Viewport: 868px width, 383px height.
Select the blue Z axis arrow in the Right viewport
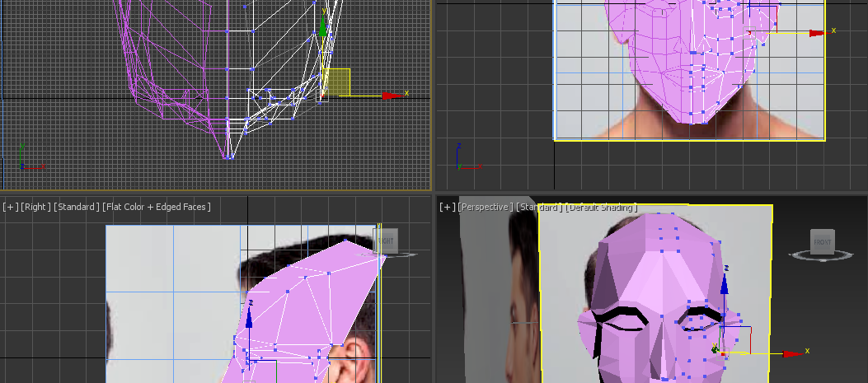[x=249, y=317]
